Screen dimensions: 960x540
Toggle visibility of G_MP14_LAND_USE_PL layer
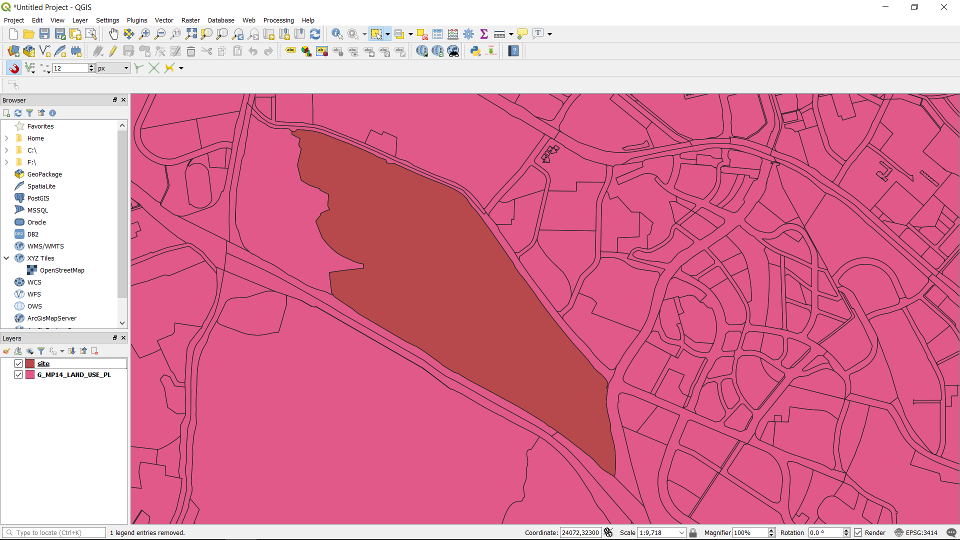click(x=19, y=375)
